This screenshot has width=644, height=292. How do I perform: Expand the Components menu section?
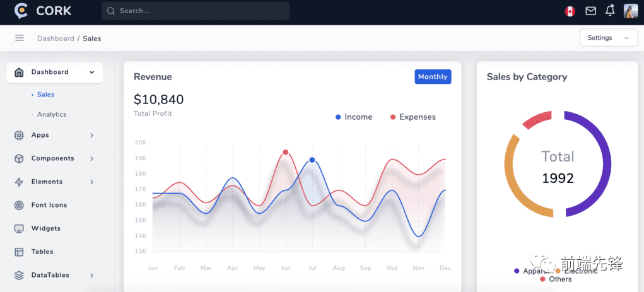pyautogui.click(x=54, y=158)
